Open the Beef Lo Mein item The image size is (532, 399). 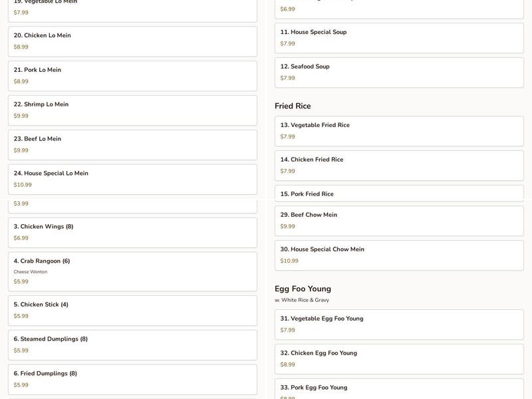tap(132, 145)
